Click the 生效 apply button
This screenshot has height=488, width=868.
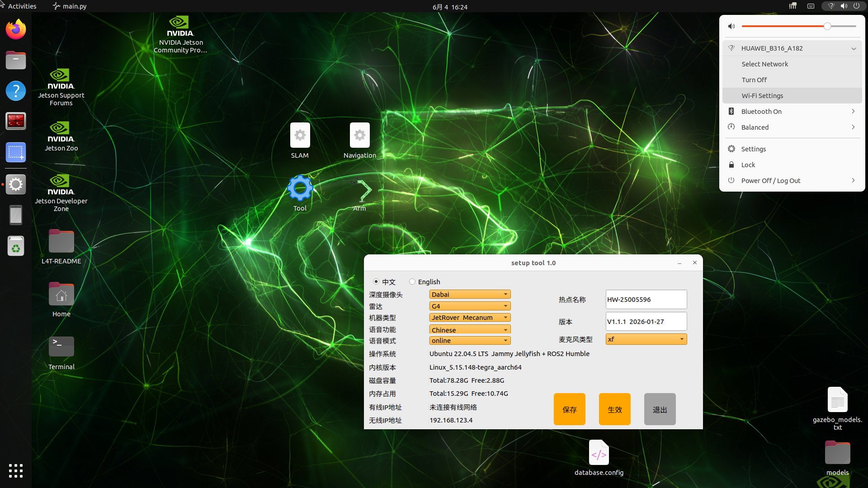[615, 409]
